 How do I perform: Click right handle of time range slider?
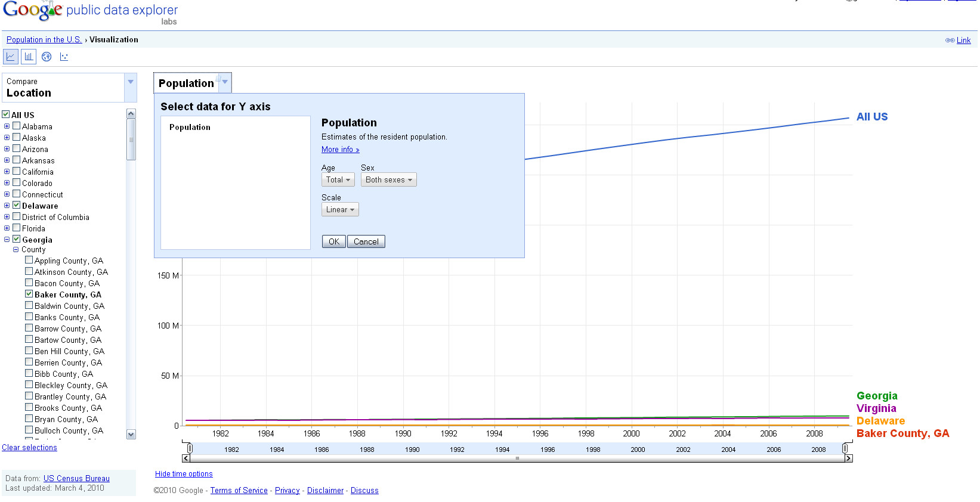(845, 448)
